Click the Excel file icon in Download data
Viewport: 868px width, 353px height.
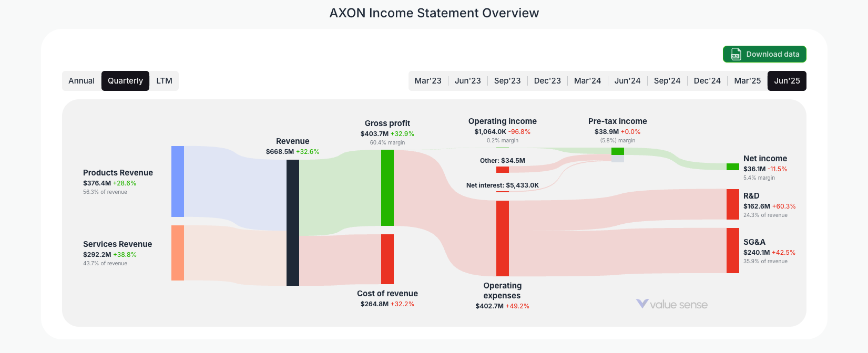pyautogui.click(x=736, y=54)
